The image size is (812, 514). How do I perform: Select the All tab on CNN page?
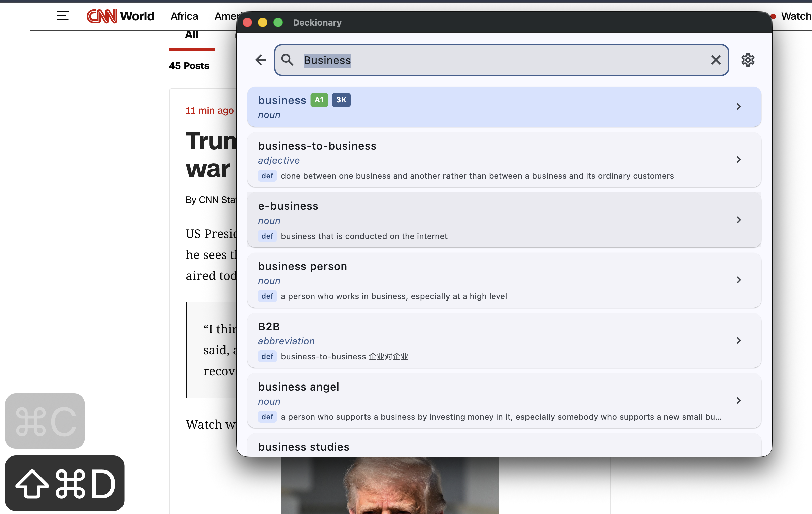pos(191,35)
